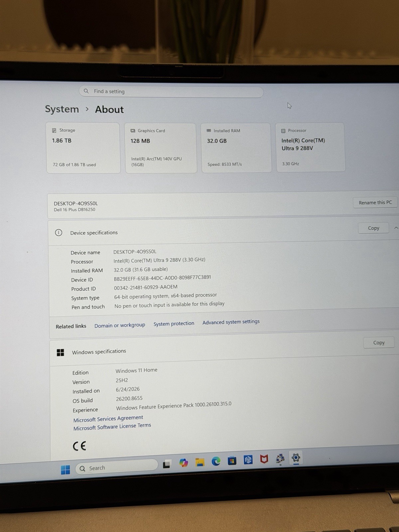Open Microsoft Services Agreement link
The height and width of the screenshot is (532, 399).
(x=108, y=419)
